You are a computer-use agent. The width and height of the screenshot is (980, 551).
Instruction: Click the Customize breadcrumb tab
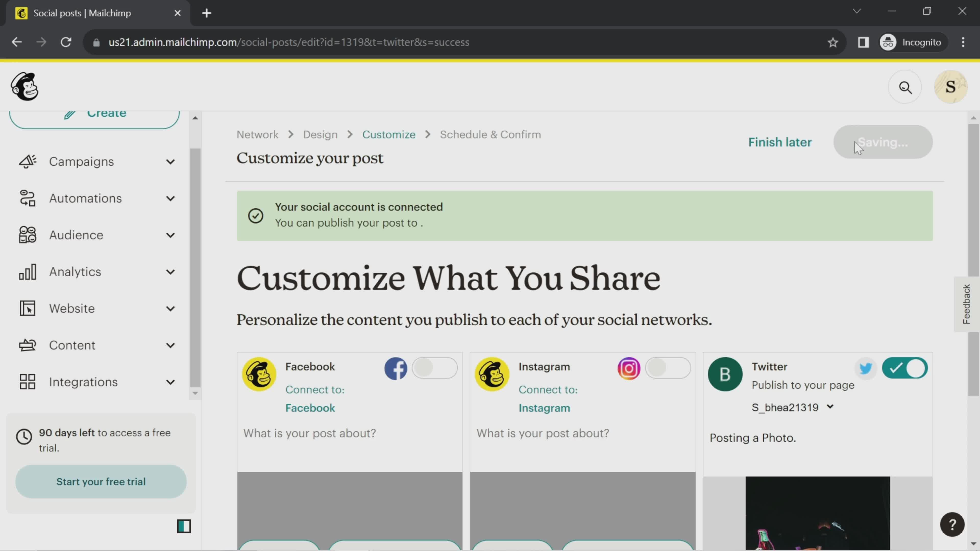coord(388,134)
